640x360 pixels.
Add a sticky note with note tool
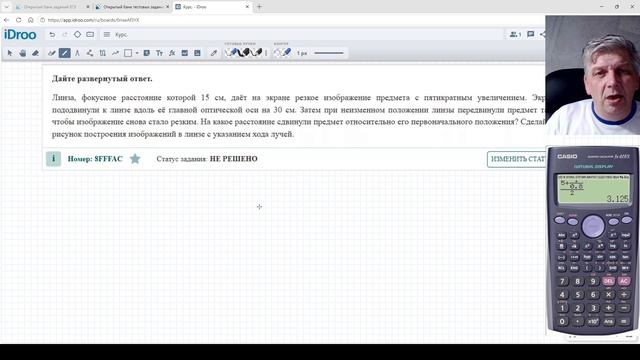(147, 53)
